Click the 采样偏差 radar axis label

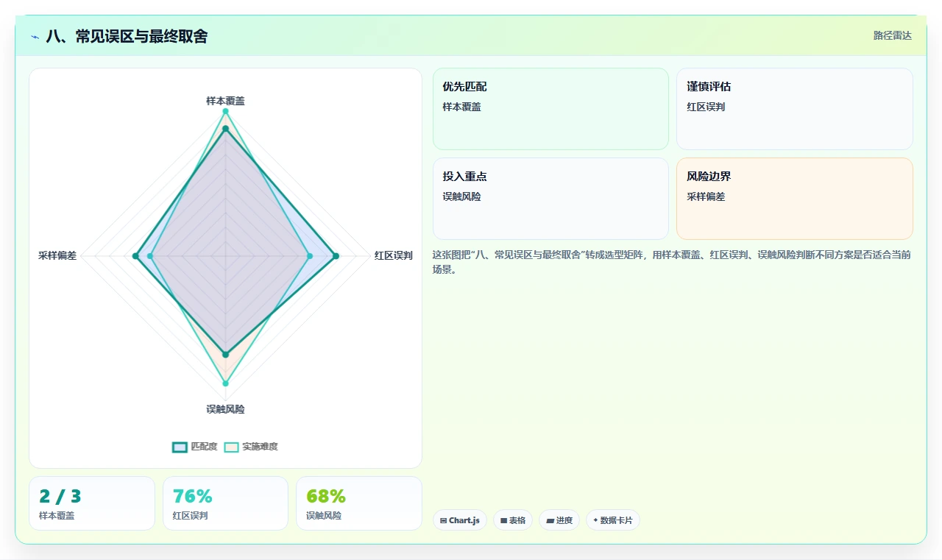57,256
